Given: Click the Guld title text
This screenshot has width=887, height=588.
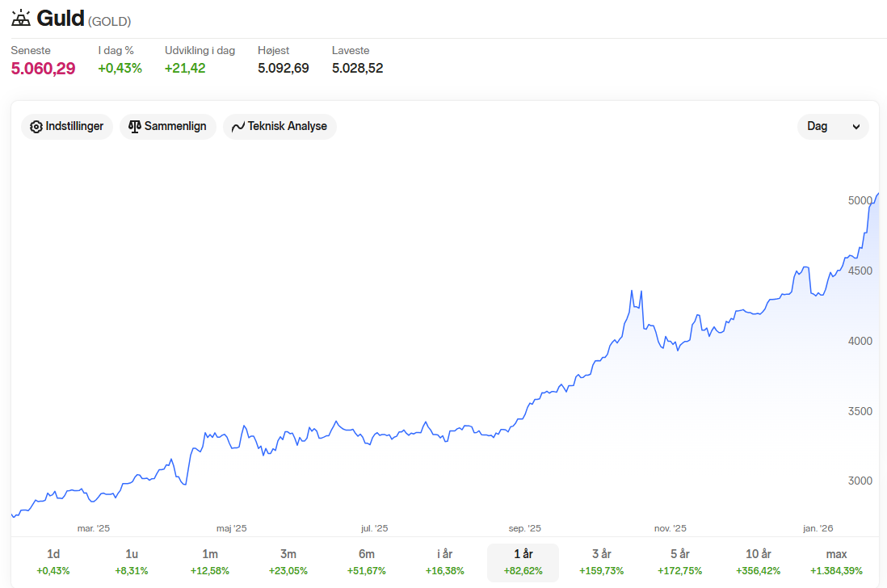Looking at the screenshot, I should (x=61, y=18).
